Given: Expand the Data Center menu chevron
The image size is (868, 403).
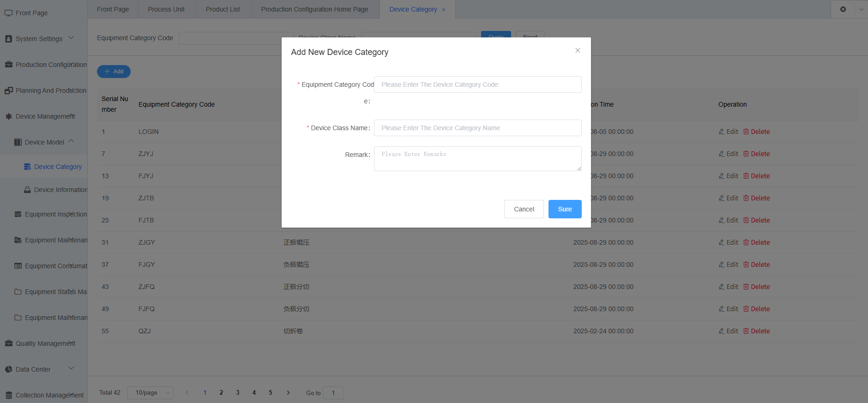Looking at the screenshot, I should tap(71, 368).
